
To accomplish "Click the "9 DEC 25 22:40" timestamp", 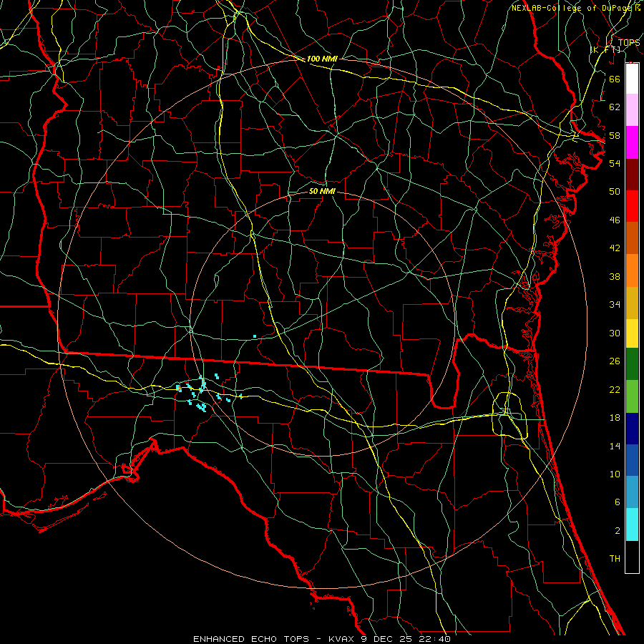I will 406,639.
